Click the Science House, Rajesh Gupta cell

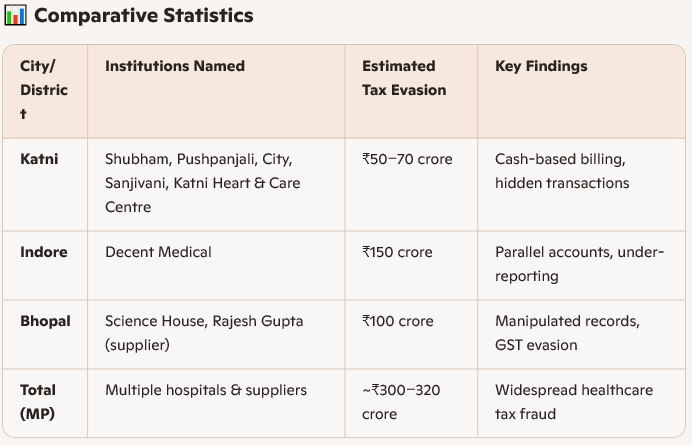(x=204, y=333)
